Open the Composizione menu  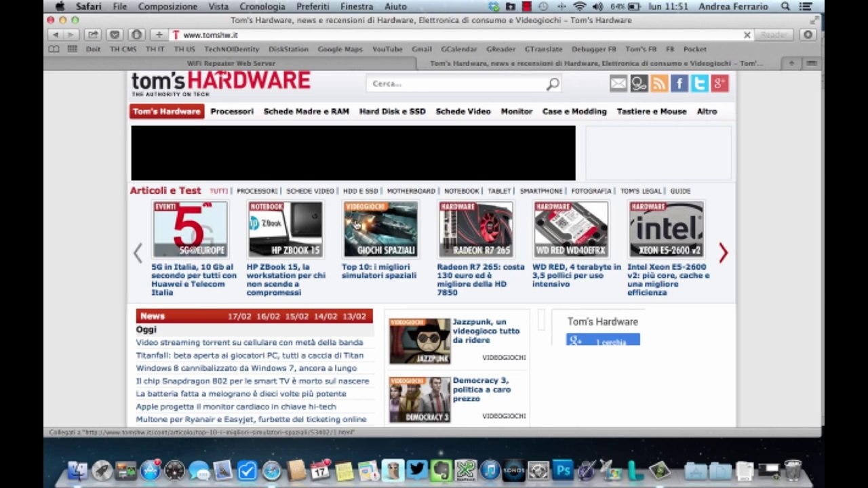tap(167, 6)
